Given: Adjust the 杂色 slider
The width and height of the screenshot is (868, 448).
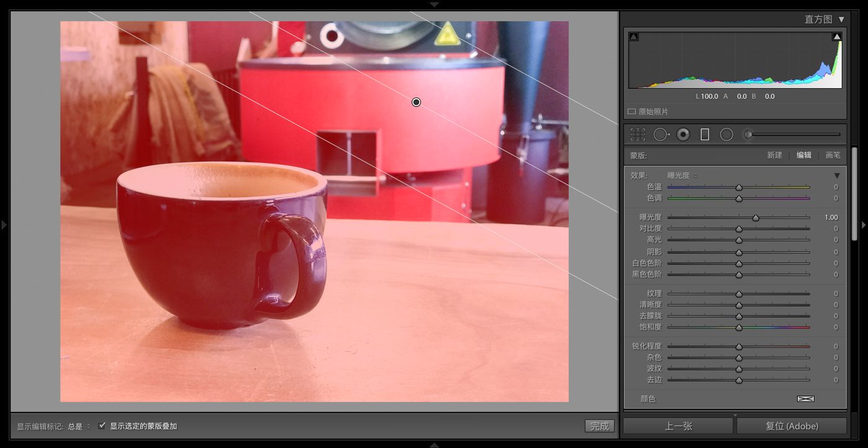Looking at the screenshot, I should click(x=739, y=357).
